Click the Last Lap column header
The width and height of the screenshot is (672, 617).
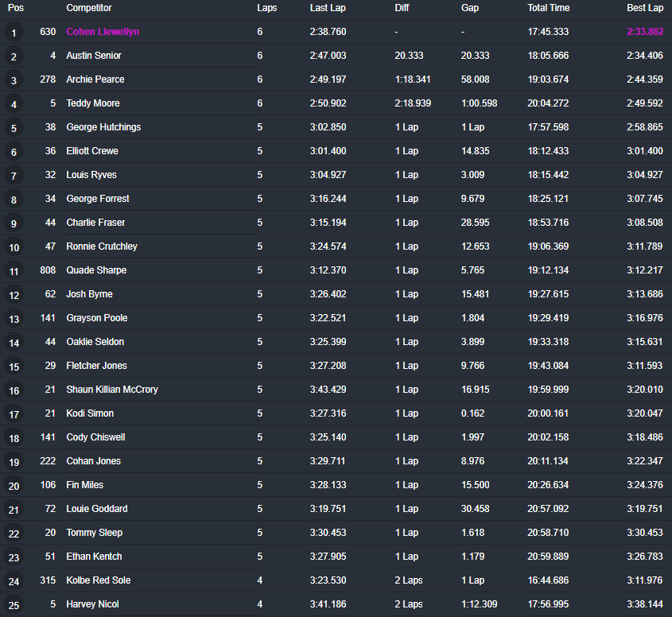click(x=328, y=8)
